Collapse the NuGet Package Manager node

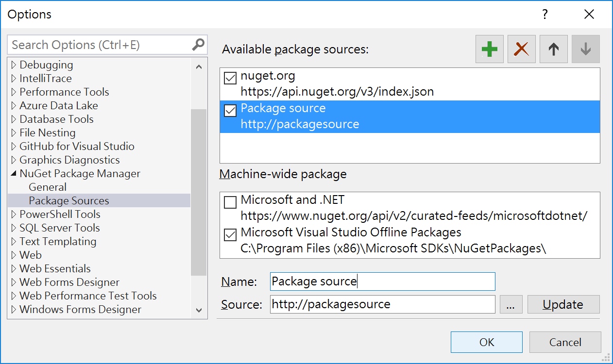(13, 173)
